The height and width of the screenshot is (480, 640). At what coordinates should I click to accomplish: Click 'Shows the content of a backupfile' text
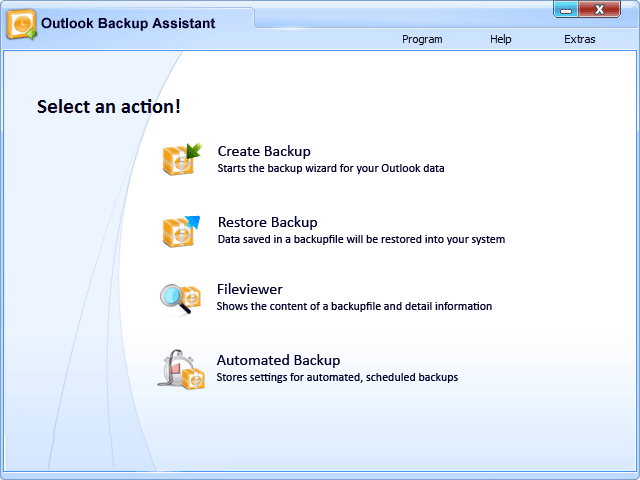pyautogui.click(x=354, y=306)
